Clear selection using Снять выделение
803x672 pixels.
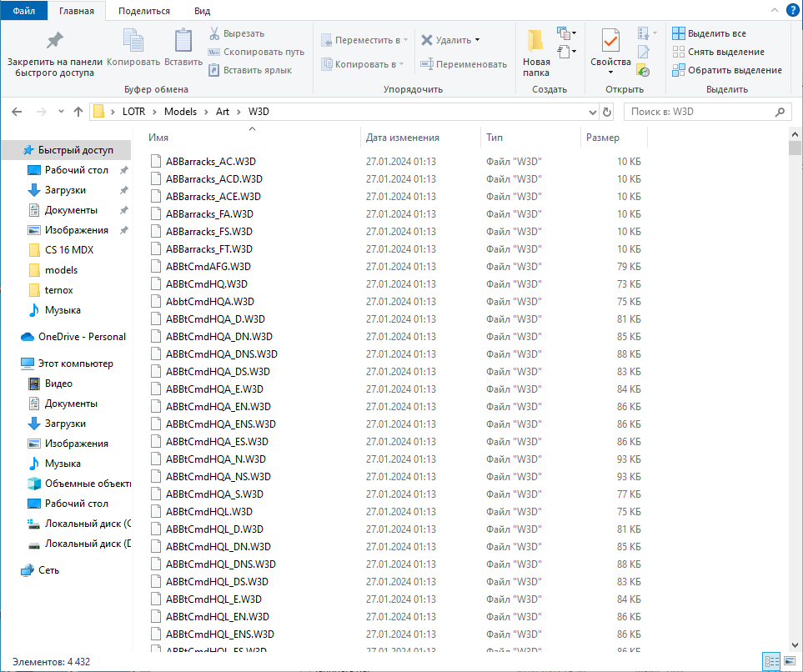click(719, 52)
